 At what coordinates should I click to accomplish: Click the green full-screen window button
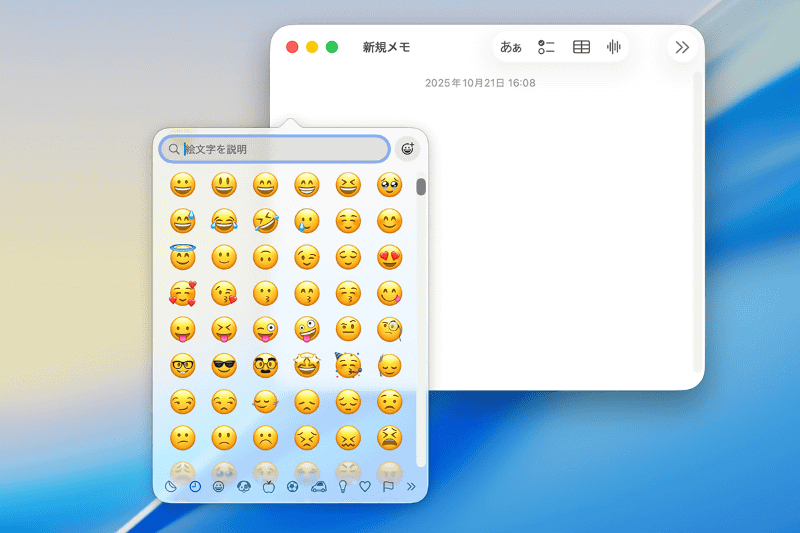(x=332, y=47)
